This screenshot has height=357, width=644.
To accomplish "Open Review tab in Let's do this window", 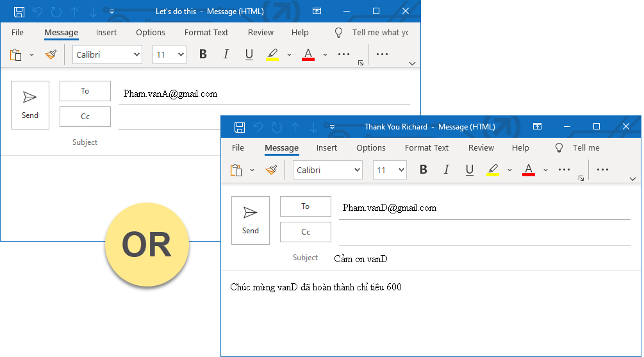I will [x=260, y=33].
